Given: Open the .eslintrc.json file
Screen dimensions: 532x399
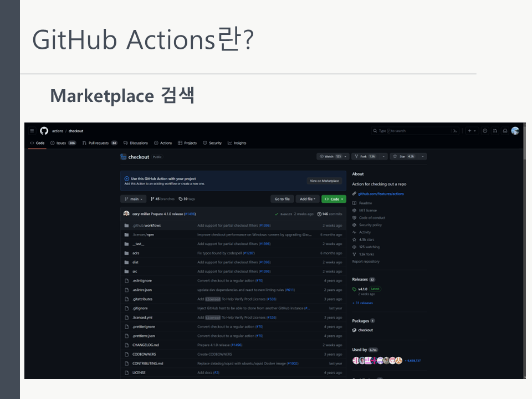Looking at the screenshot, I should [142, 290].
